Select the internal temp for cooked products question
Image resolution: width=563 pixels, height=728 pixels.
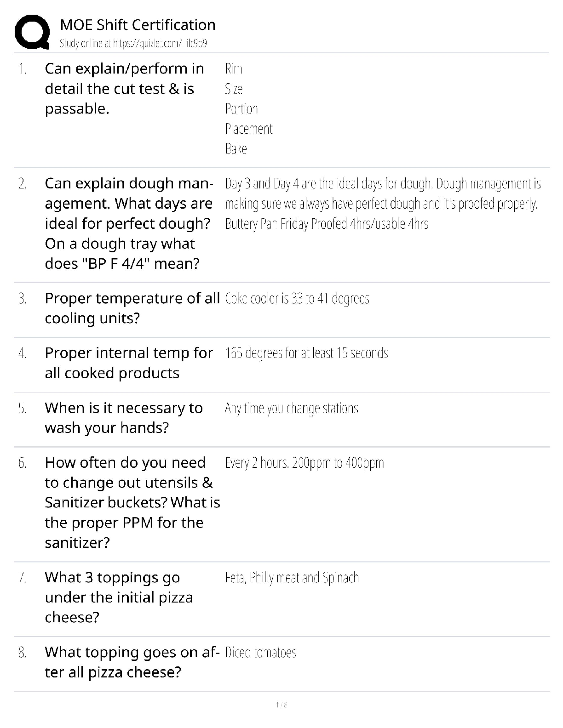[129, 363]
